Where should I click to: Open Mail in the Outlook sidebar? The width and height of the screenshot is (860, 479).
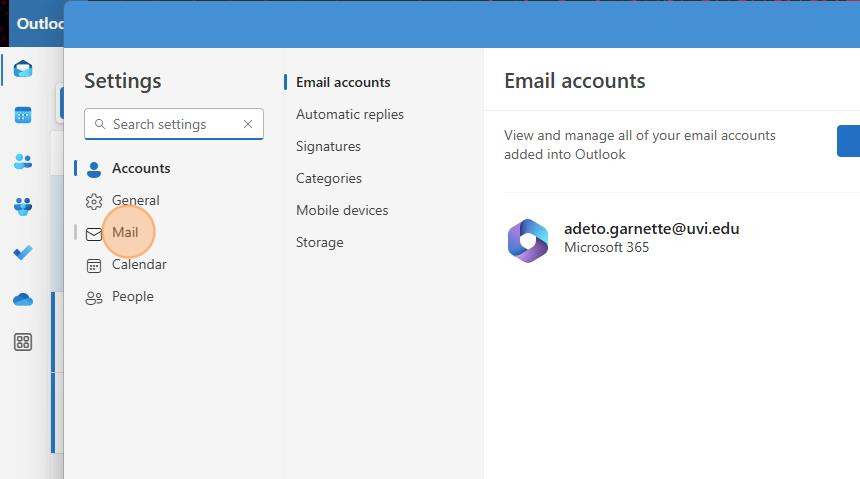[x=22, y=69]
